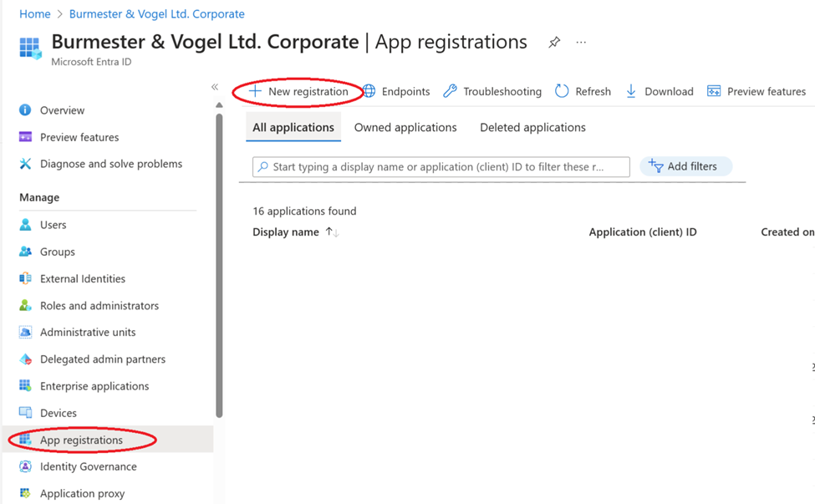
Task: Click the Endpoints label
Action: coord(406,91)
